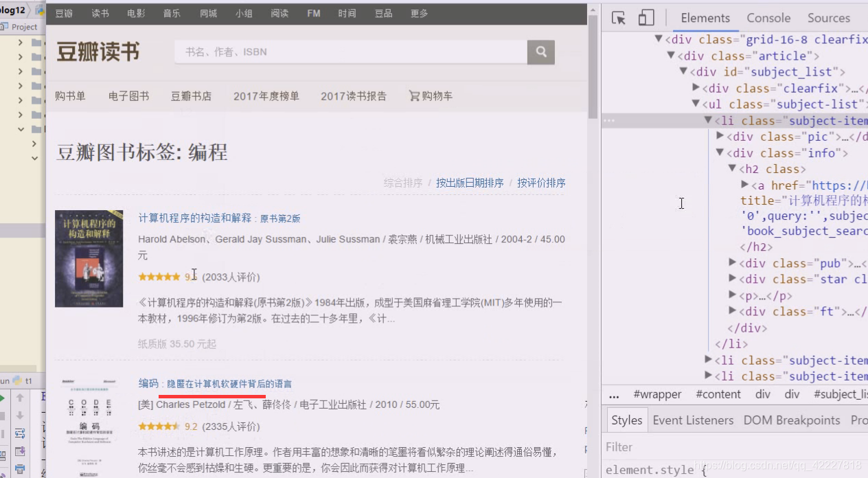Click the soft-wrap icon in the PyCharm run panel
Viewport: 868px width, 478px height.
coord(20,433)
